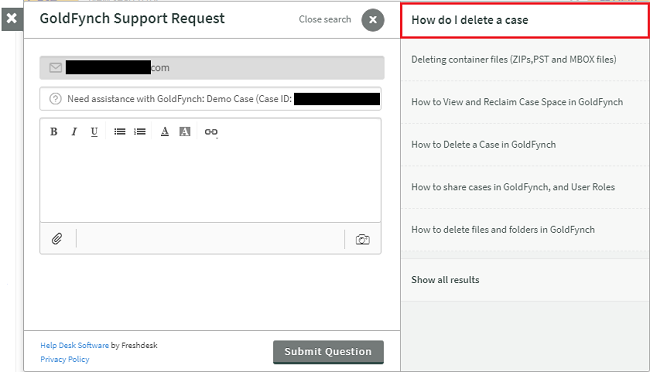Apply underline formatting
The width and height of the screenshot is (650, 372).
coord(94,132)
